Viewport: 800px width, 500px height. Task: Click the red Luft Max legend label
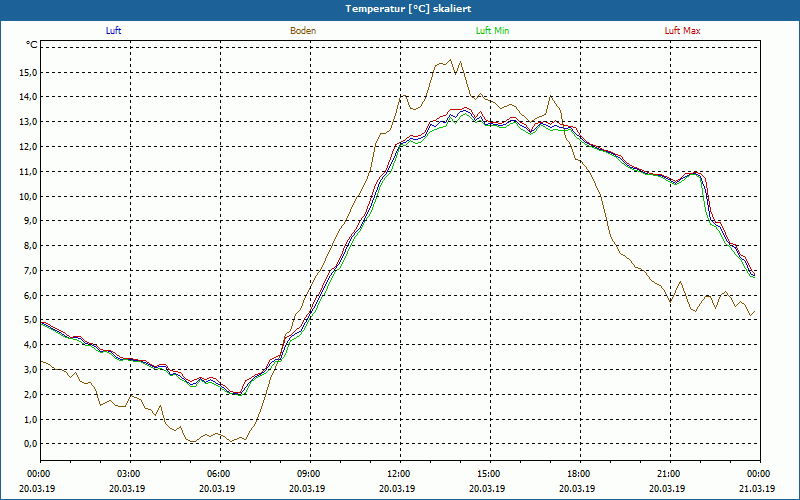click(683, 31)
